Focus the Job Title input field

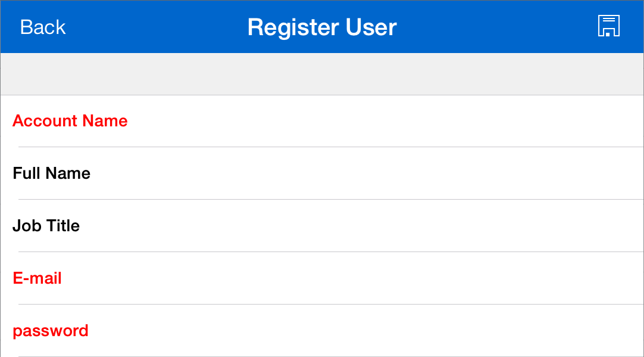pyautogui.click(x=381, y=226)
